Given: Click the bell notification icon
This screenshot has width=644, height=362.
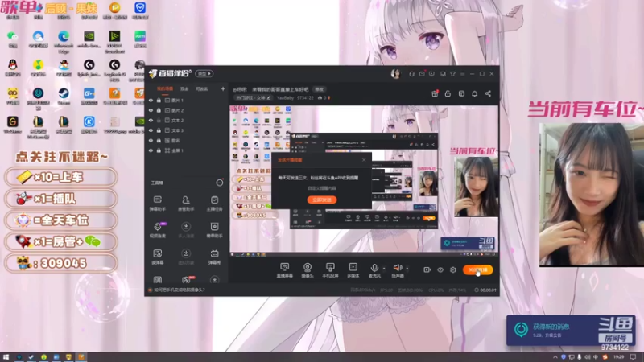Looking at the screenshot, I should (474, 93).
